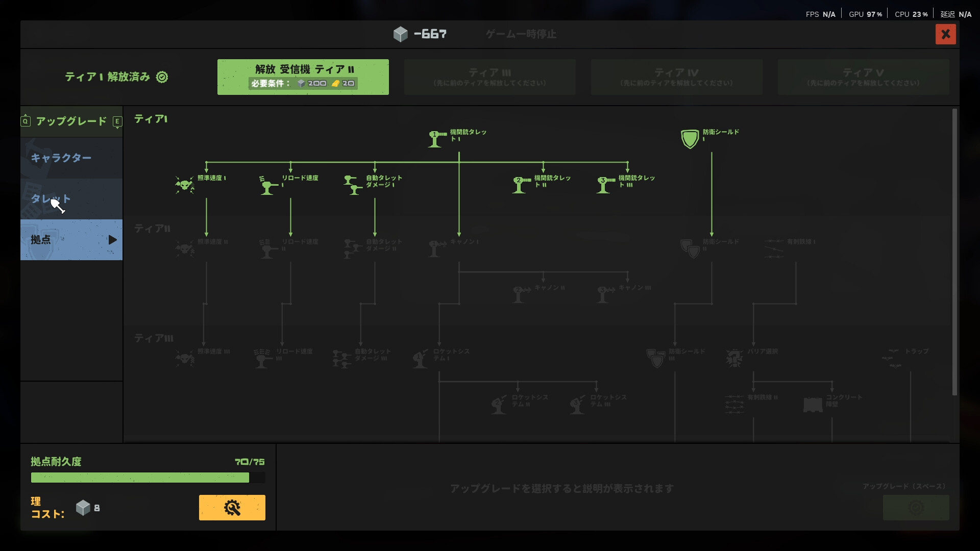This screenshot has height=551, width=980.
Task: Click the upgrade tree vertical scrollbar
Action: tap(954, 252)
